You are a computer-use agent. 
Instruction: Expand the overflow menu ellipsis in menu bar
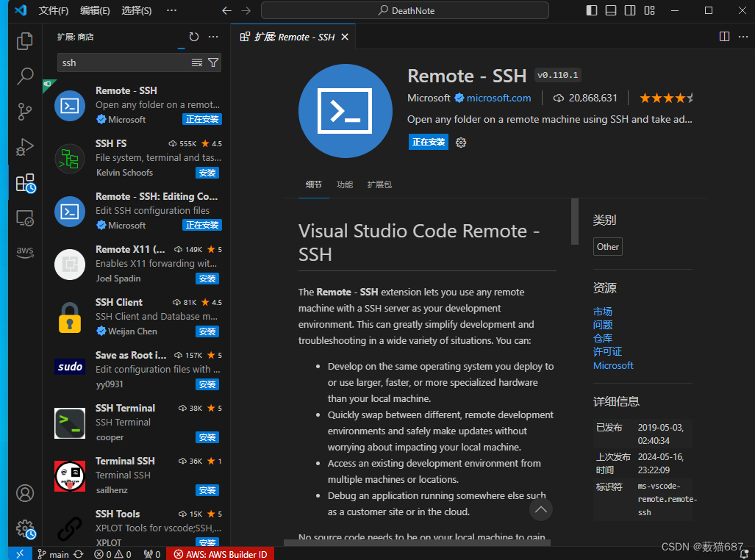tap(171, 10)
